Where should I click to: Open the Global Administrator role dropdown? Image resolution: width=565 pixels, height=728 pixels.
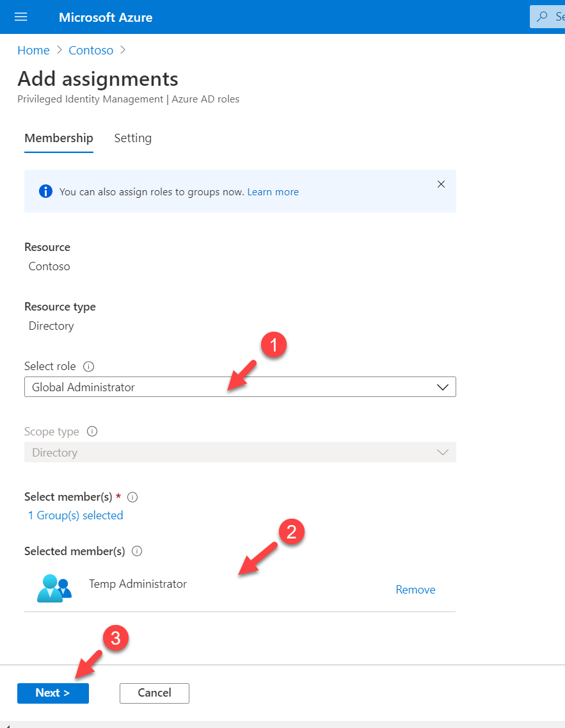pyautogui.click(x=240, y=387)
